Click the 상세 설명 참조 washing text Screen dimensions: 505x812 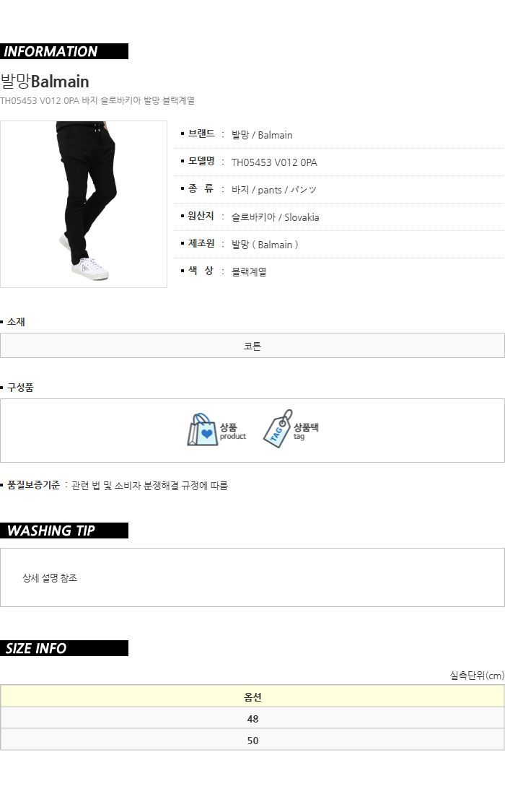[x=50, y=578]
